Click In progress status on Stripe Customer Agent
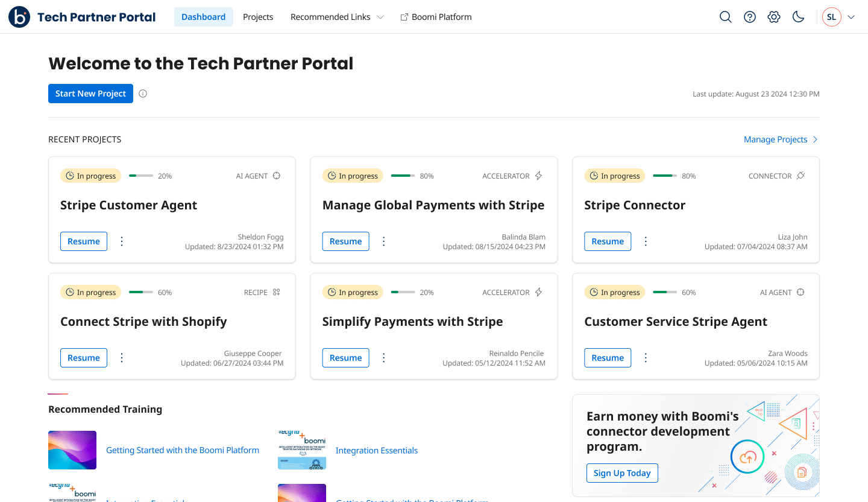The height and width of the screenshot is (502, 868). pyautogui.click(x=90, y=176)
